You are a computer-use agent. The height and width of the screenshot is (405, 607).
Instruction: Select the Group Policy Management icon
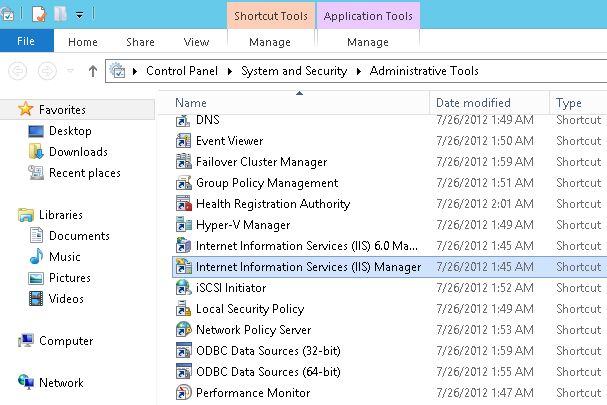click(183, 182)
